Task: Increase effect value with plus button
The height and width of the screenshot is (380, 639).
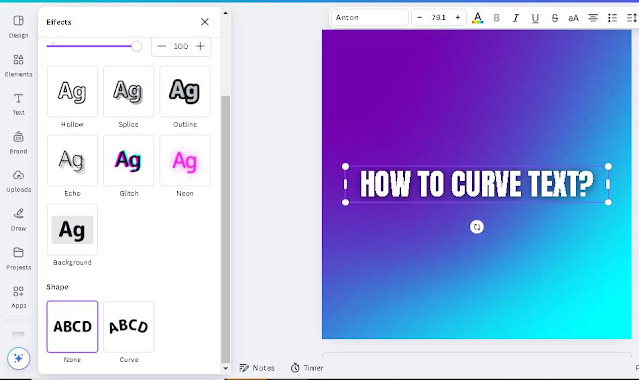Action: point(200,46)
